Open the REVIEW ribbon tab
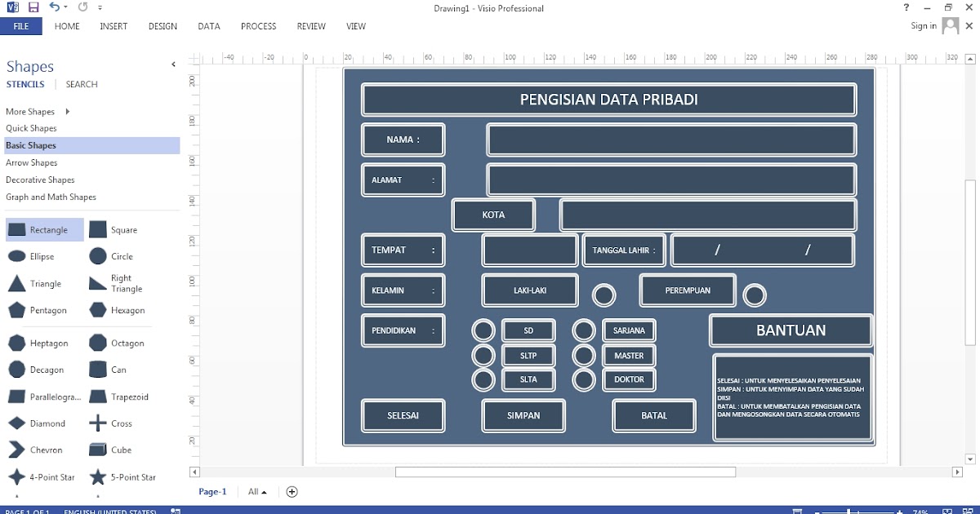Screen dimensions: 980x514 311,26
